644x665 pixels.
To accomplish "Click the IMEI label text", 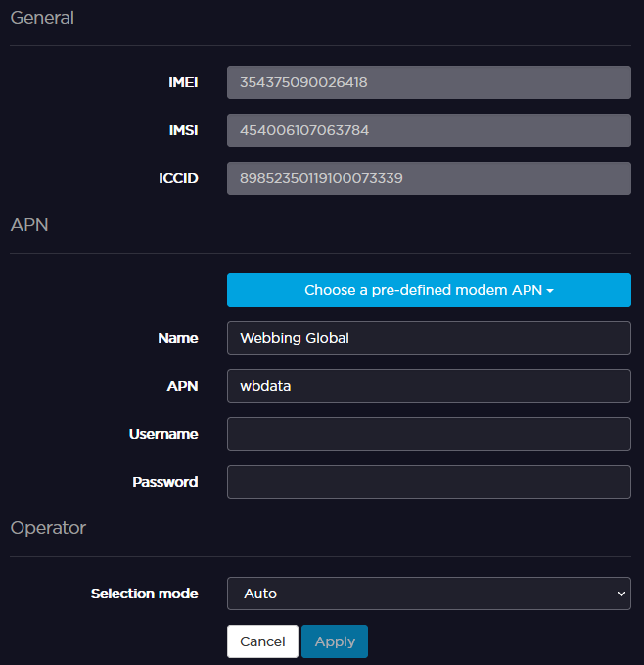I will click(183, 82).
